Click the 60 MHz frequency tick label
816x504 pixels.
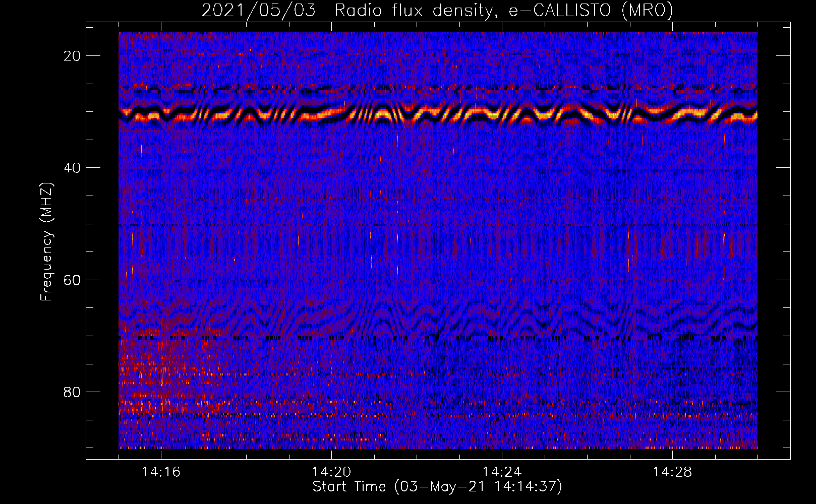pyautogui.click(x=73, y=280)
